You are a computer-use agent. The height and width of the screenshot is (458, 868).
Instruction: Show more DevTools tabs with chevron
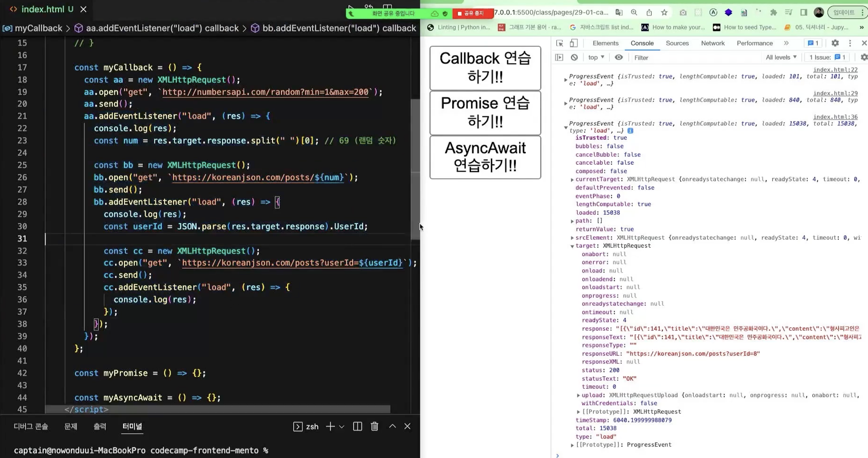tap(786, 43)
